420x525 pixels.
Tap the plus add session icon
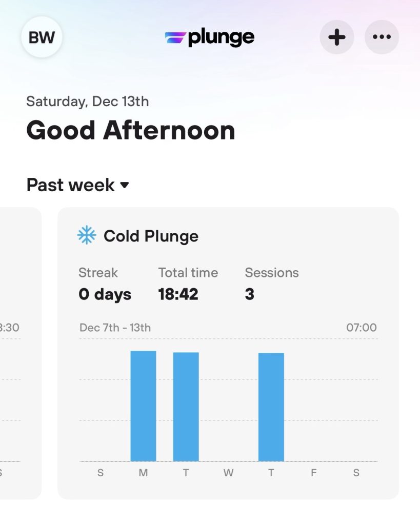(336, 37)
